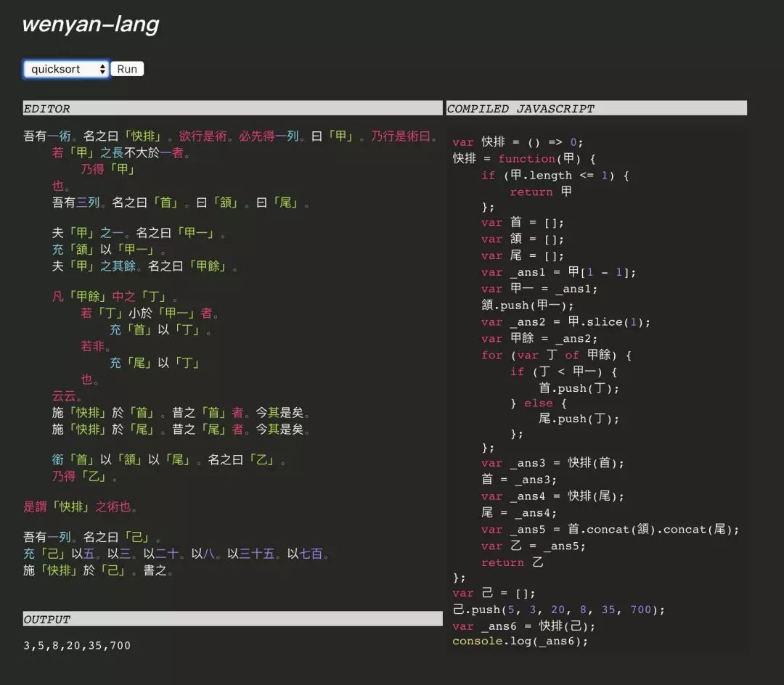
Task: Click editor line 若非
Action: point(95,346)
